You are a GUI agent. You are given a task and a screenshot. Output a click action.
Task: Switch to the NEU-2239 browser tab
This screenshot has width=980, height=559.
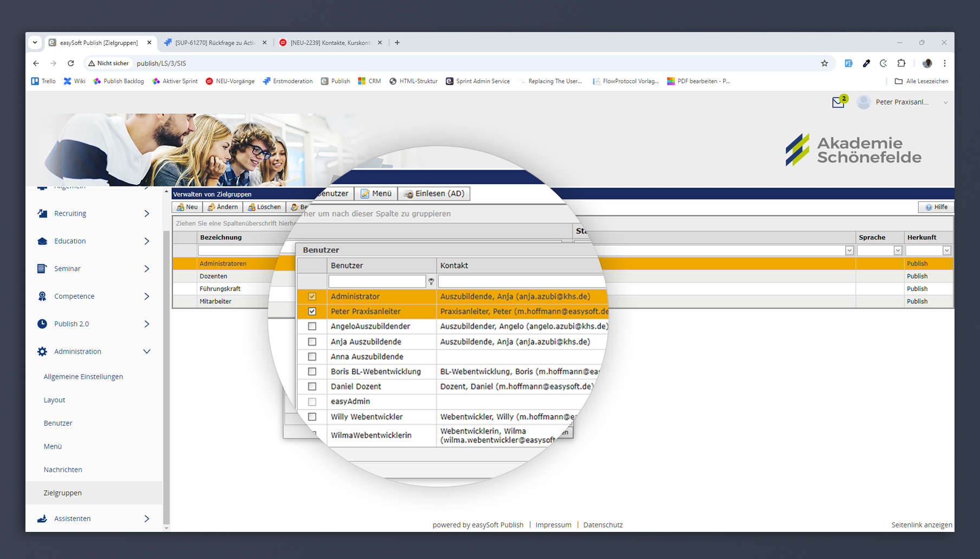330,43
